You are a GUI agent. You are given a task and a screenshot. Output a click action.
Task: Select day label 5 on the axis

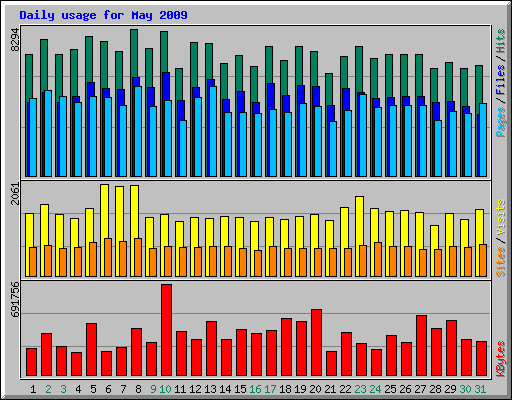pyautogui.click(x=93, y=389)
